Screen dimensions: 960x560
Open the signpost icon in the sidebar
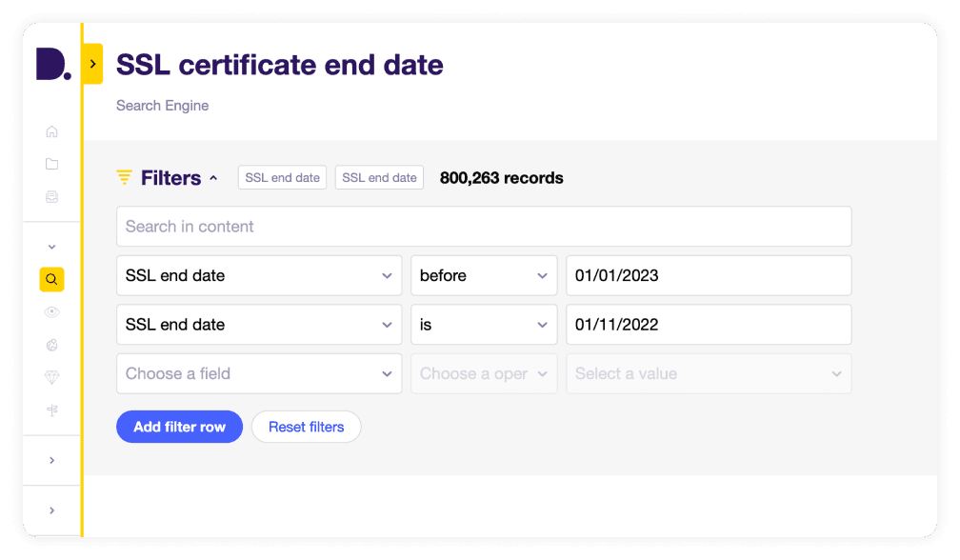click(x=52, y=410)
